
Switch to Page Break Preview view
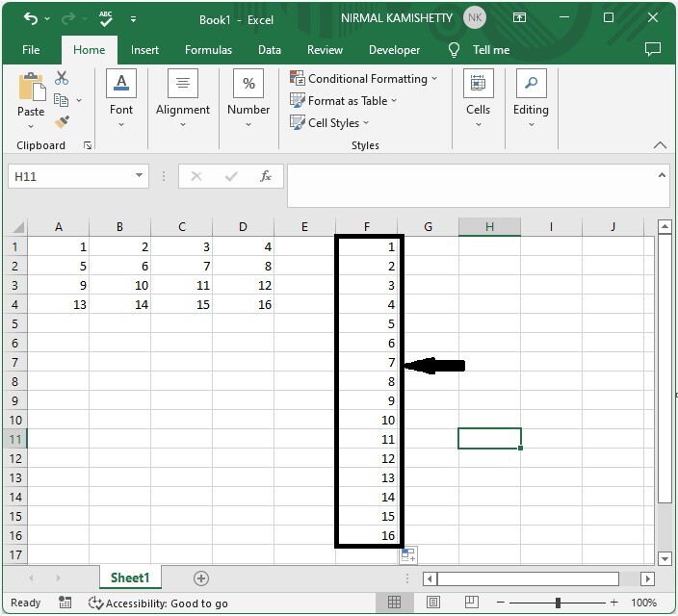pos(471,603)
